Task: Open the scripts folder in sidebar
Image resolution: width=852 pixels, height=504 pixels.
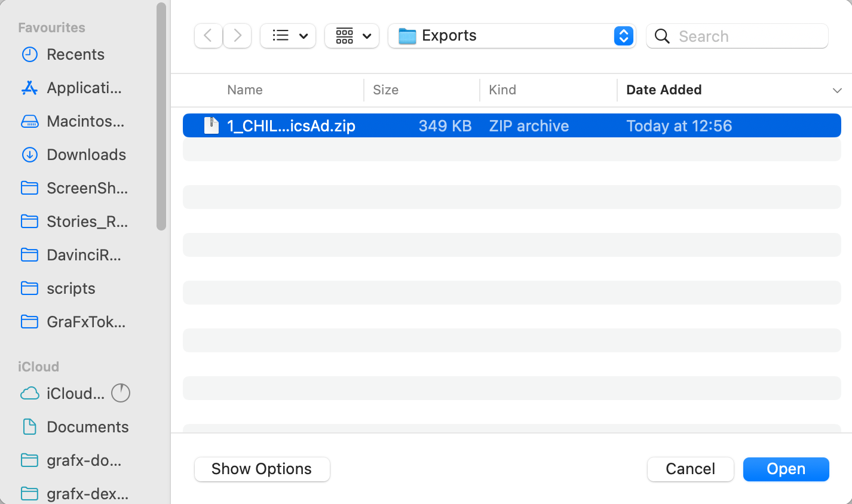Action: [71, 288]
